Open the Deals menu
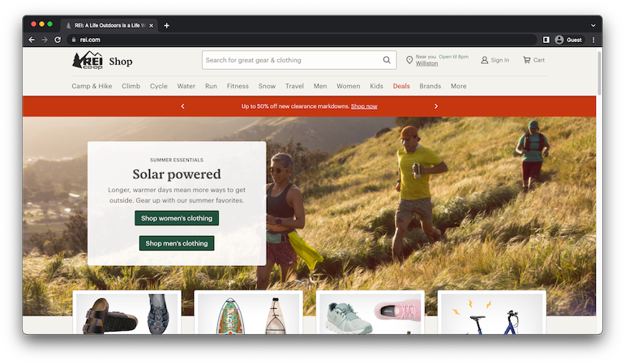This screenshot has width=625, height=364. click(x=401, y=86)
